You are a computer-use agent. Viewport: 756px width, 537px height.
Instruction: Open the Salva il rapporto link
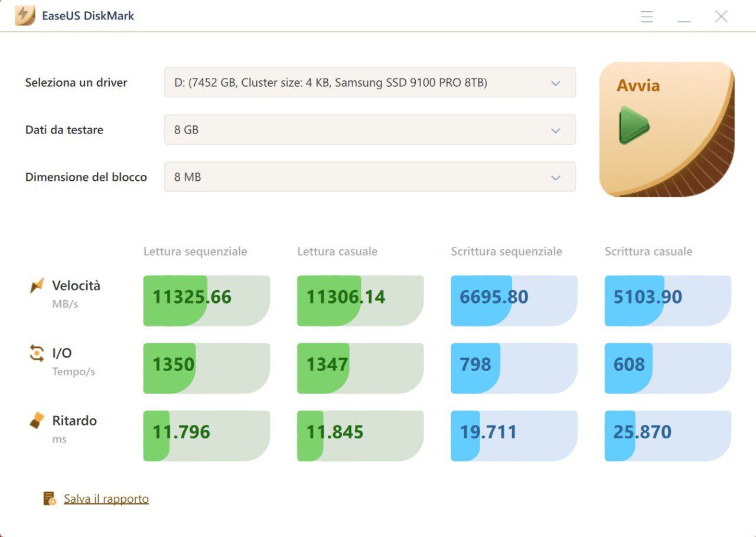[x=106, y=499]
